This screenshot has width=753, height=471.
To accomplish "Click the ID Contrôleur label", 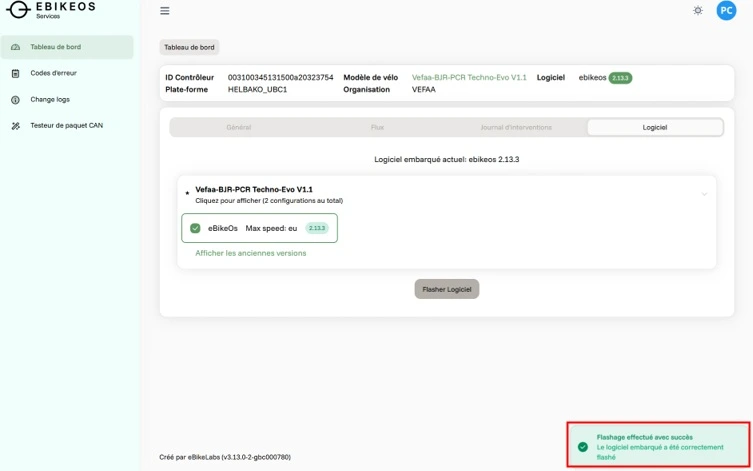I will 189,77.
